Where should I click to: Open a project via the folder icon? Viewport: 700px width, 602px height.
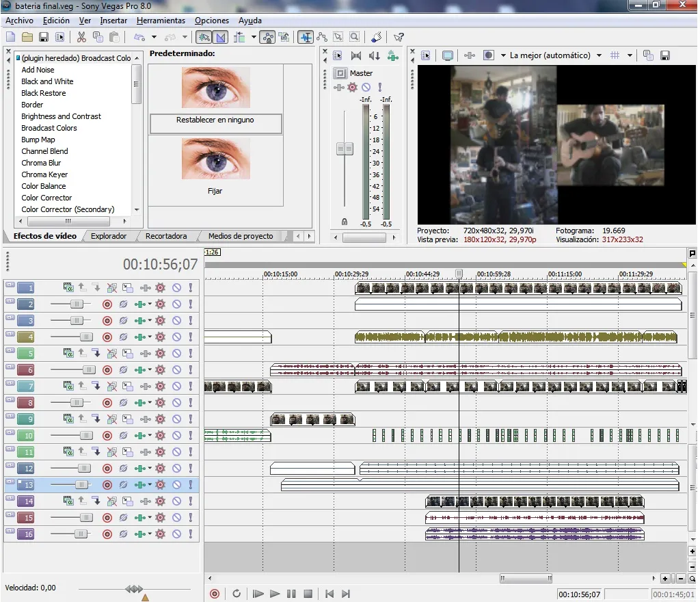click(x=27, y=37)
